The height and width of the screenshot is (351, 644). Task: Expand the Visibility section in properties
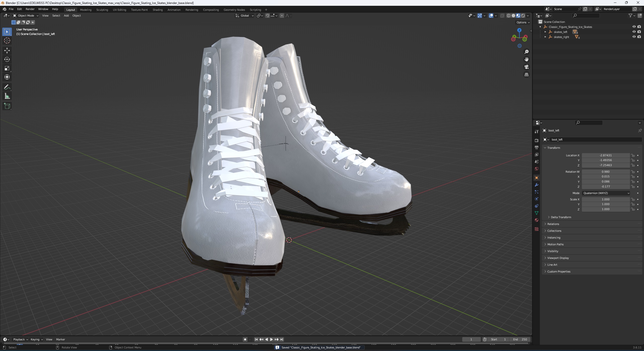pos(552,251)
